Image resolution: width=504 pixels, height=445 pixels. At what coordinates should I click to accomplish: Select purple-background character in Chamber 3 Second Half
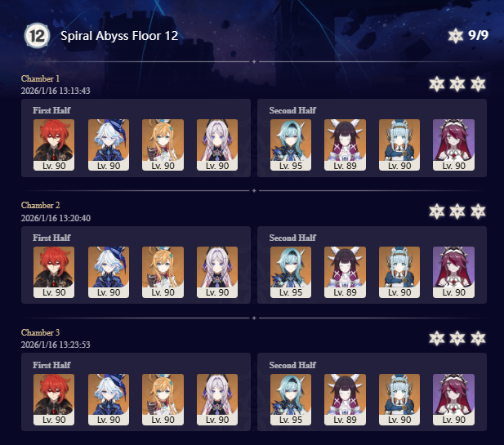pos(453,399)
